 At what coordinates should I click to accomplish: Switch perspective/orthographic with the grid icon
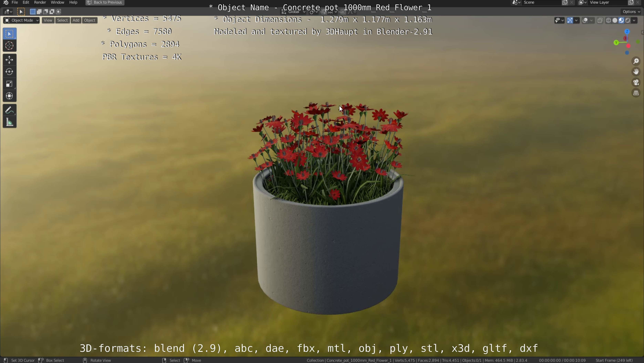point(636,93)
